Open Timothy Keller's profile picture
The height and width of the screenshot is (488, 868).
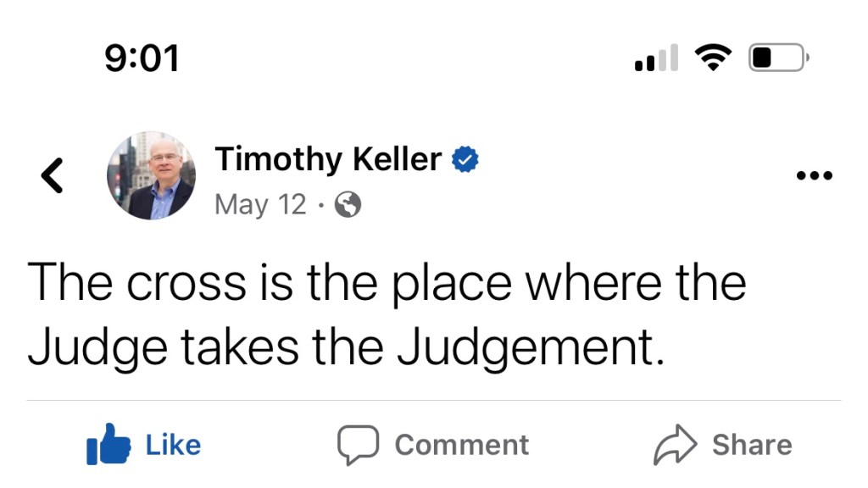click(151, 175)
